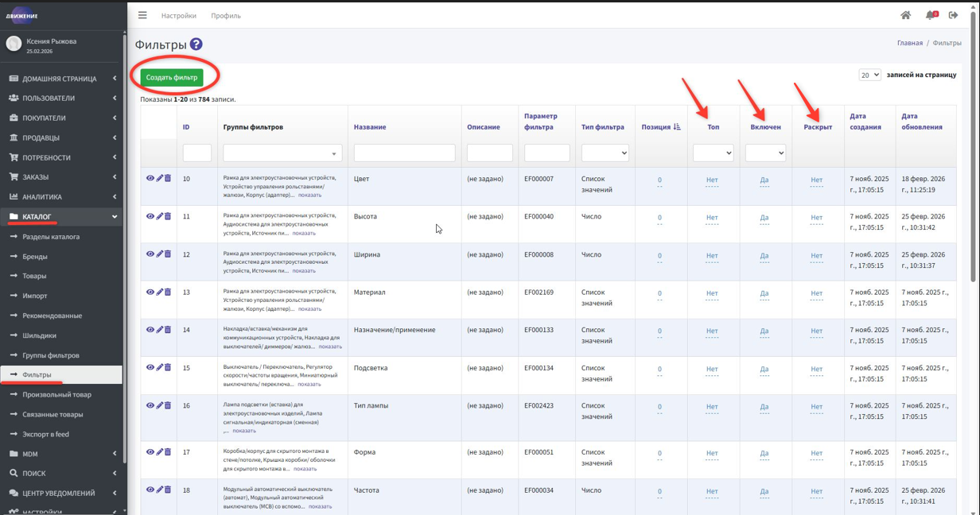
Task: Edit filter 13 with pencil icon
Action: 159,292
